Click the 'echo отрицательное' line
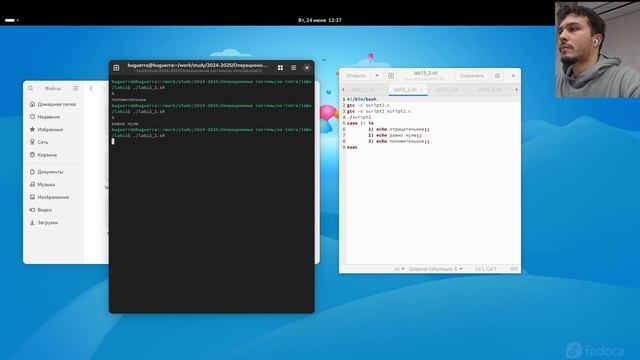The height and width of the screenshot is (360, 640). pyautogui.click(x=399, y=129)
